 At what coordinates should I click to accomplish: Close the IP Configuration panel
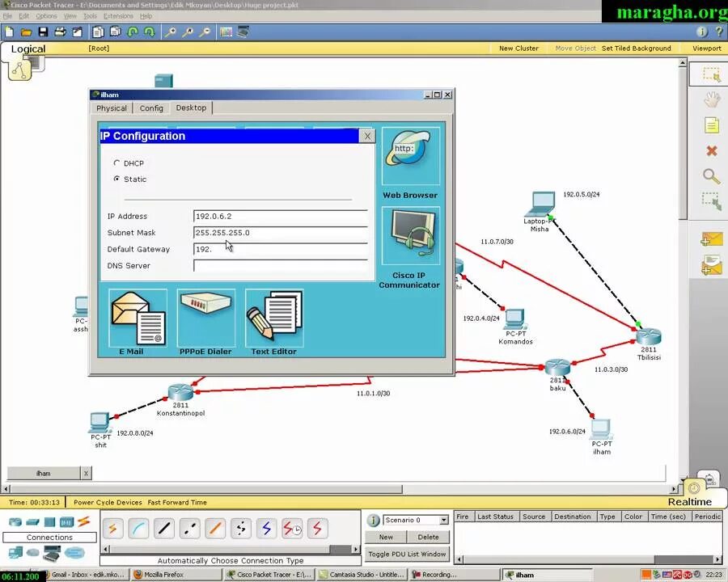click(x=367, y=136)
